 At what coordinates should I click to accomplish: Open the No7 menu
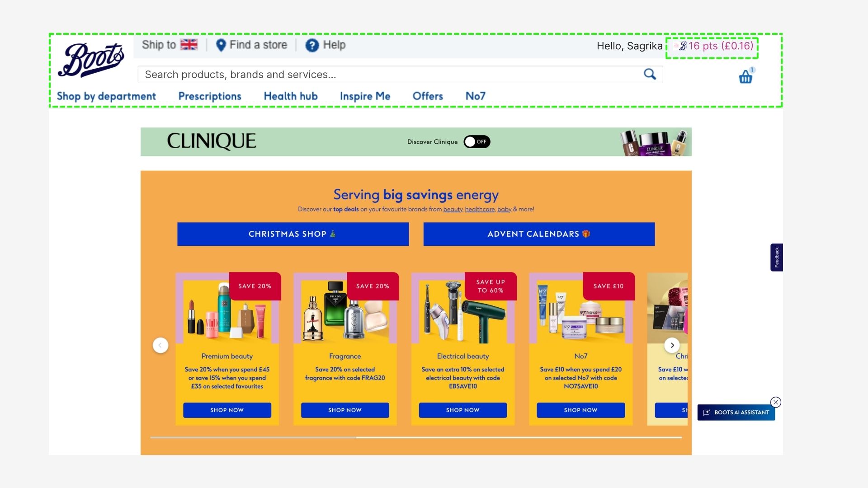476,96
